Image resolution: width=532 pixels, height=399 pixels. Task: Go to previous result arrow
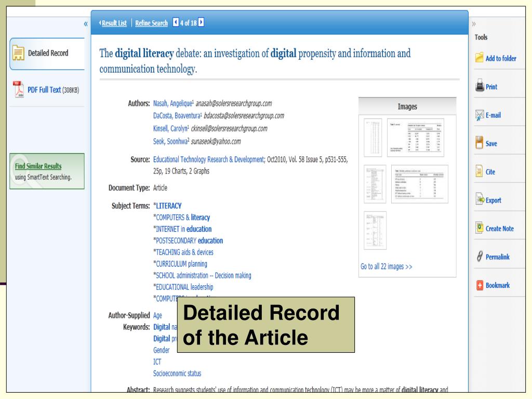pyautogui.click(x=176, y=22)
